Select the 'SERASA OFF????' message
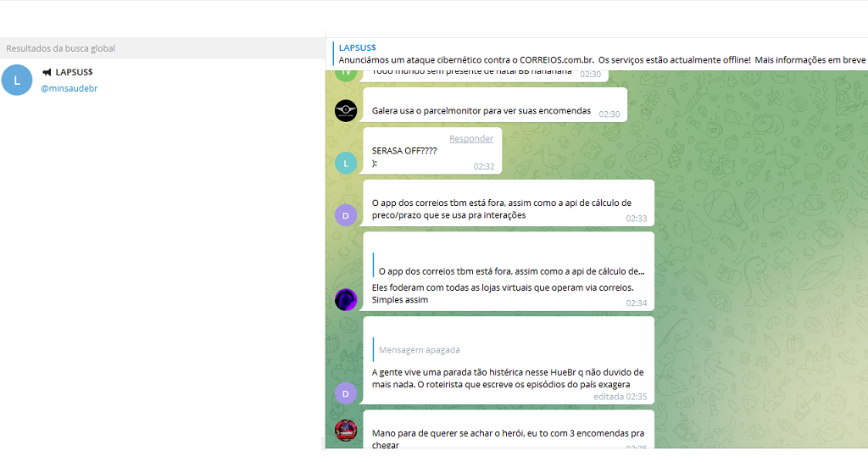 pos(432,151)
